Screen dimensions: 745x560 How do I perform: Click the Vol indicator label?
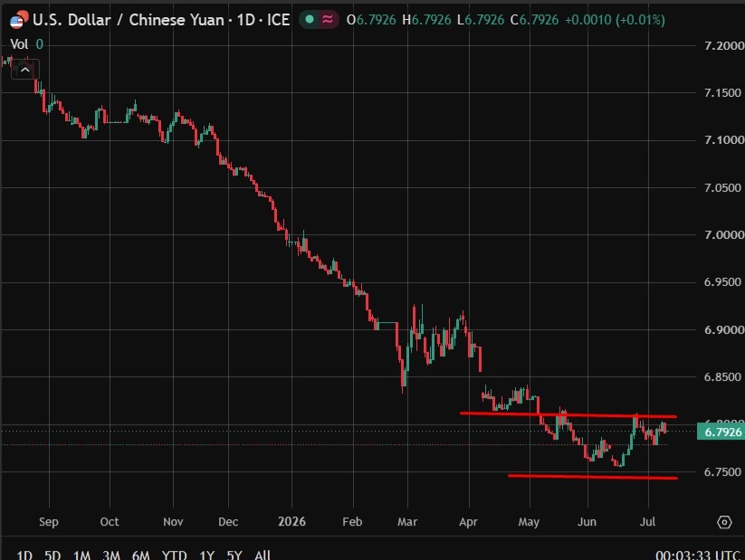[19, 44]
